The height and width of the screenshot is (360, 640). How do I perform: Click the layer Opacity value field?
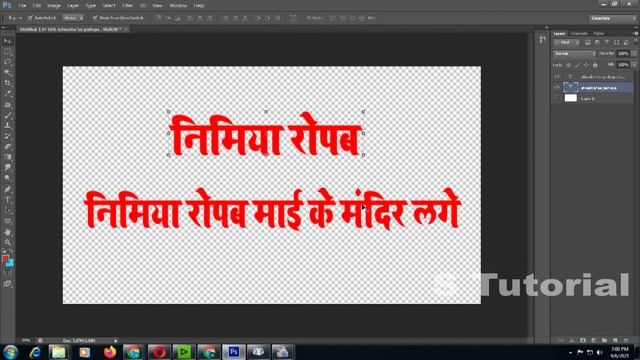click(x=623, y=53)
